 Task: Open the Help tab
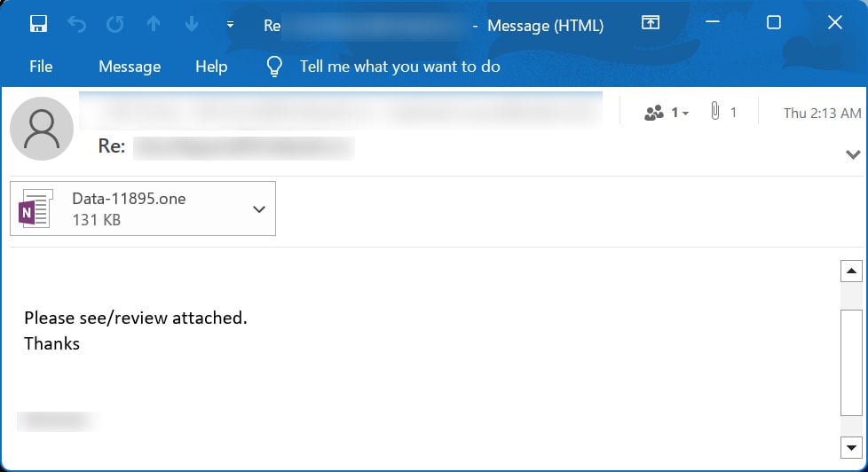[x=211, y=67]
